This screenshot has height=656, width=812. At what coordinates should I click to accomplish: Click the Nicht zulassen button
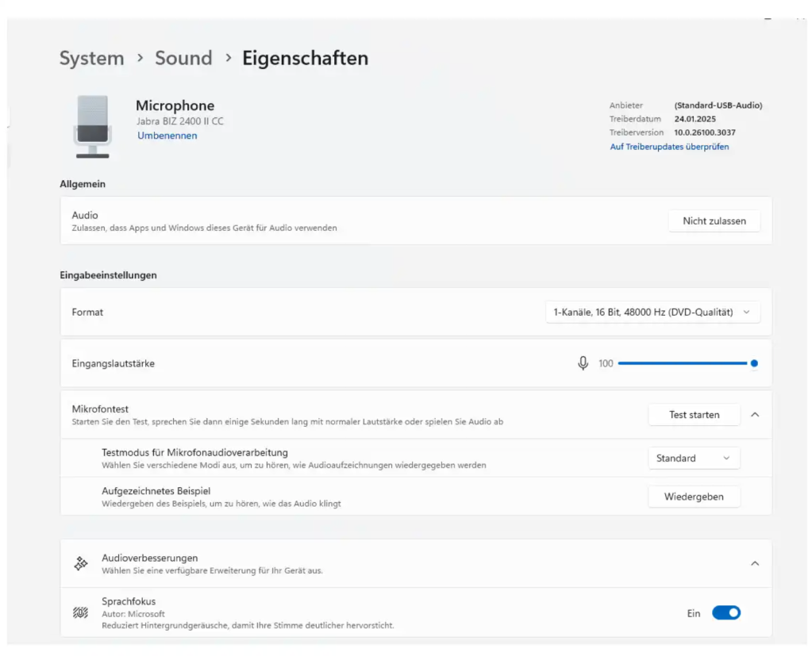click(x=714, y=221)
